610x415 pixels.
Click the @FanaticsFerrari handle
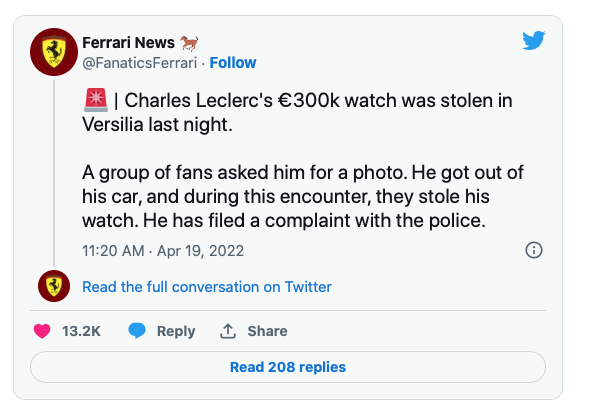(138, 62)
